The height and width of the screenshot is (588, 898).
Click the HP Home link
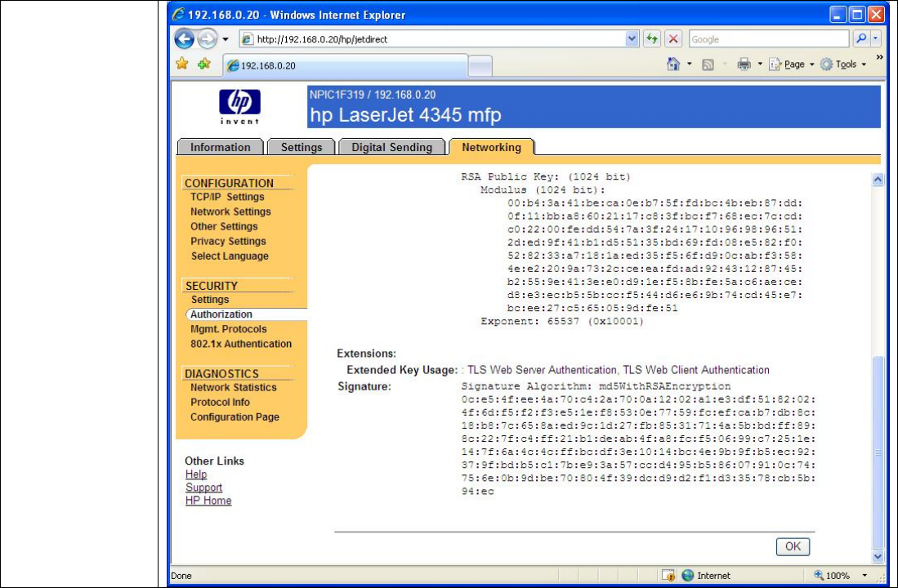tap(208, 501)
